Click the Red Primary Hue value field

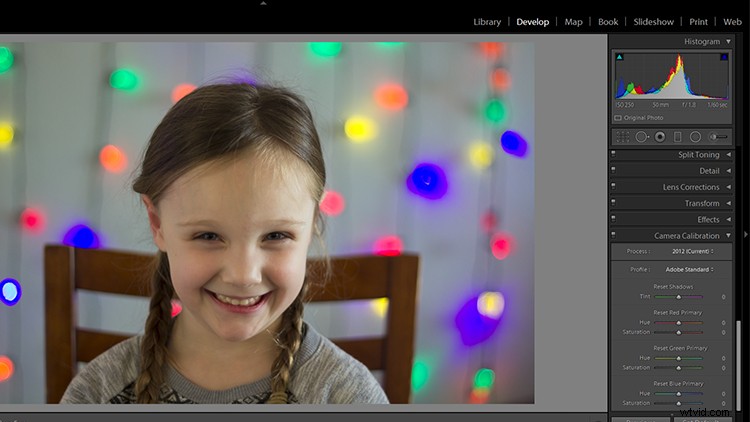point(723,323)
